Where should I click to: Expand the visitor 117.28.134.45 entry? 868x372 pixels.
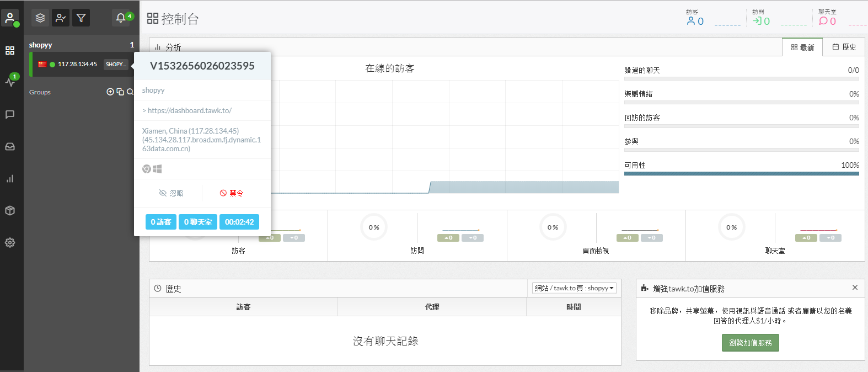(77, 65)
